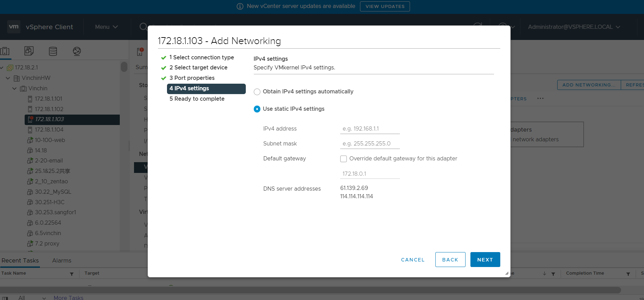This screenshot has height=300, width=644.
Task: Collapse the 172.18.2.1 tree node
Action: pos(2,68)
